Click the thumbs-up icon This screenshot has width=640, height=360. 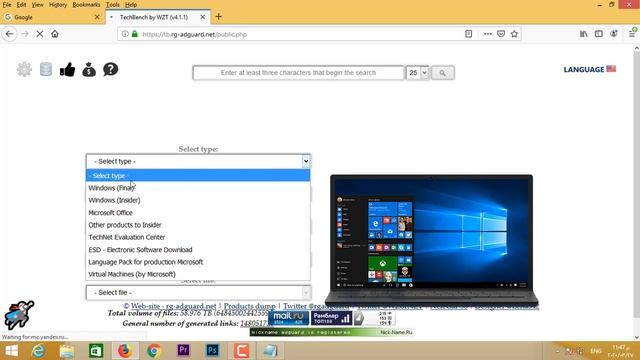(x=67, y=69)
